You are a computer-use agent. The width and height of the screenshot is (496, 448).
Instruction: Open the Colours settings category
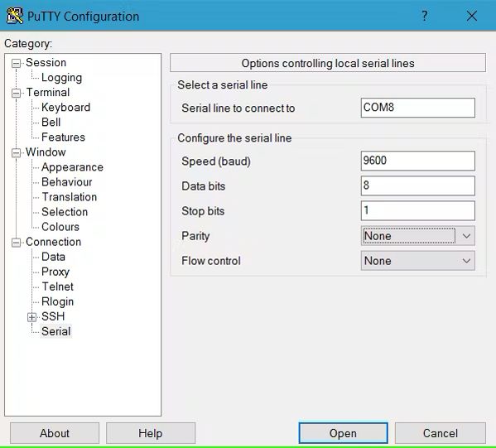click(x=60, y=227)
